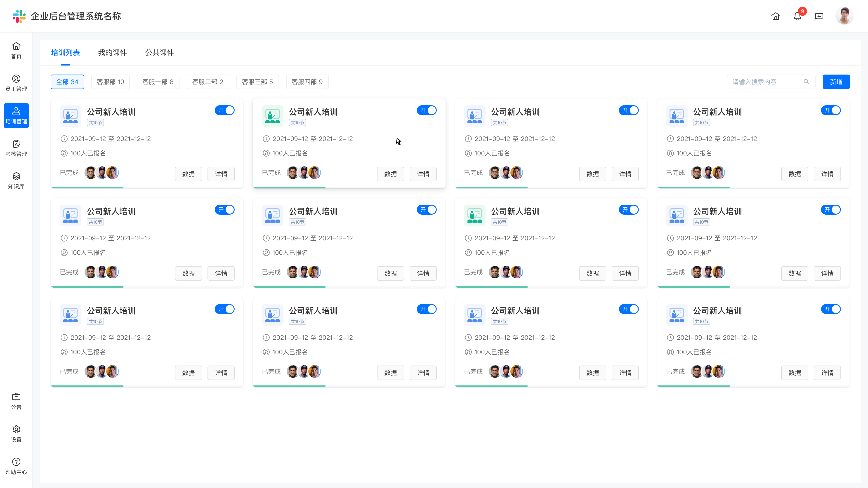
Task: Click the home icon in the top bar
Action: tap(775, 16)
